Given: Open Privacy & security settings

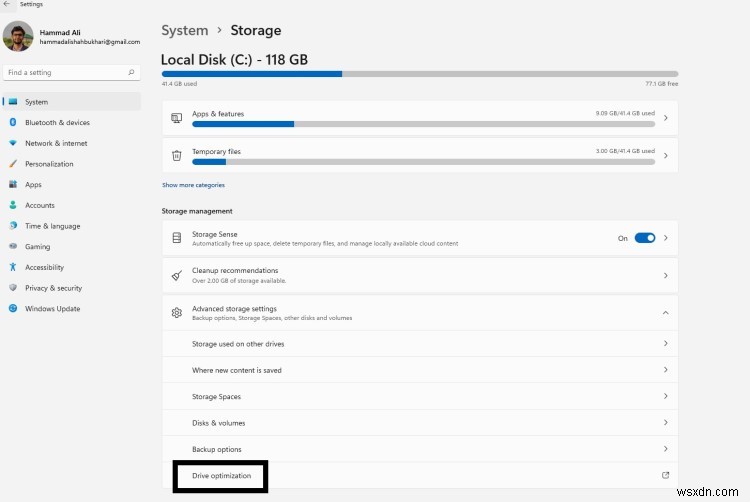Looking at the screenshot, I should [72, 288].
